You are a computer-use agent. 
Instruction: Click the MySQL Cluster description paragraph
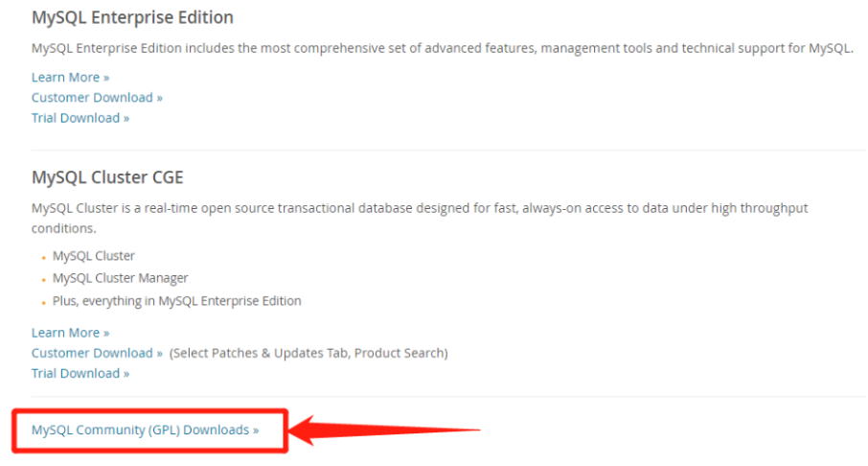[420, 208]
